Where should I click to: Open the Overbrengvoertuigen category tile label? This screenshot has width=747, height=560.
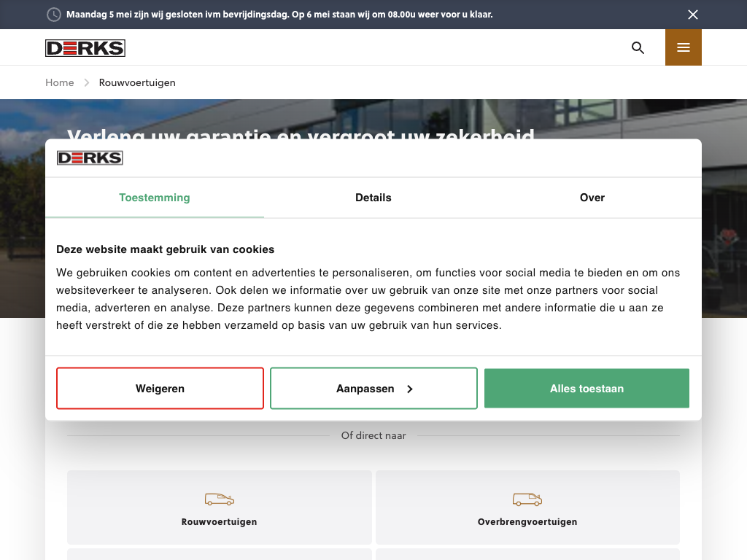pos(527,522)
